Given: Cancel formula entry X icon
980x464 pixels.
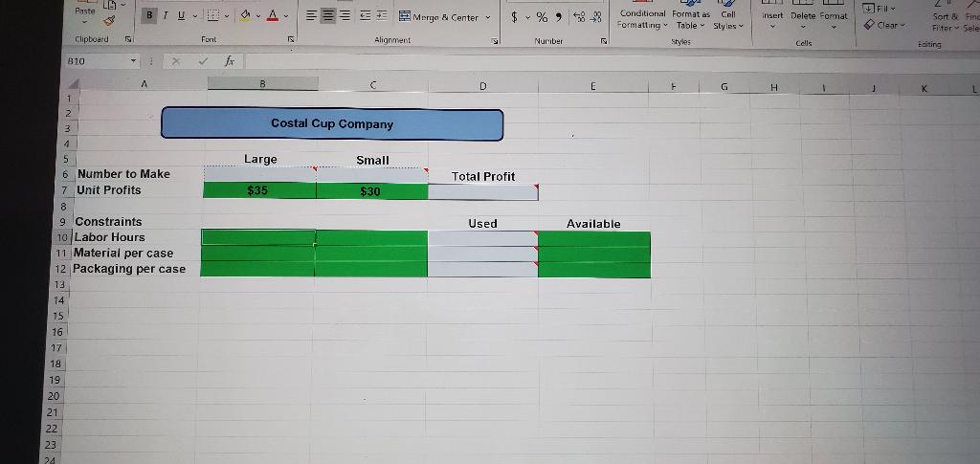Looking at the screenshot, I should tap(176, 62).
